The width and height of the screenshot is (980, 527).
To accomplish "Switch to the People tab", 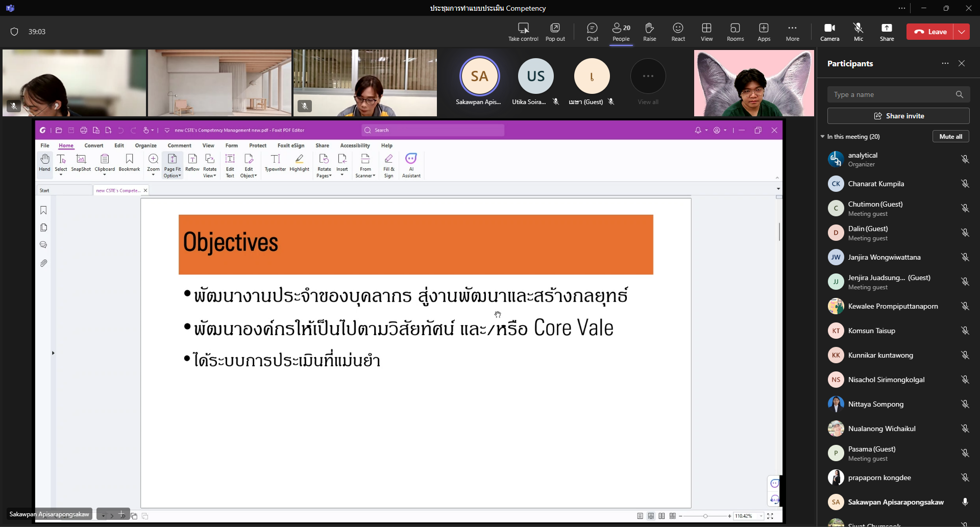I will point(621,32).
